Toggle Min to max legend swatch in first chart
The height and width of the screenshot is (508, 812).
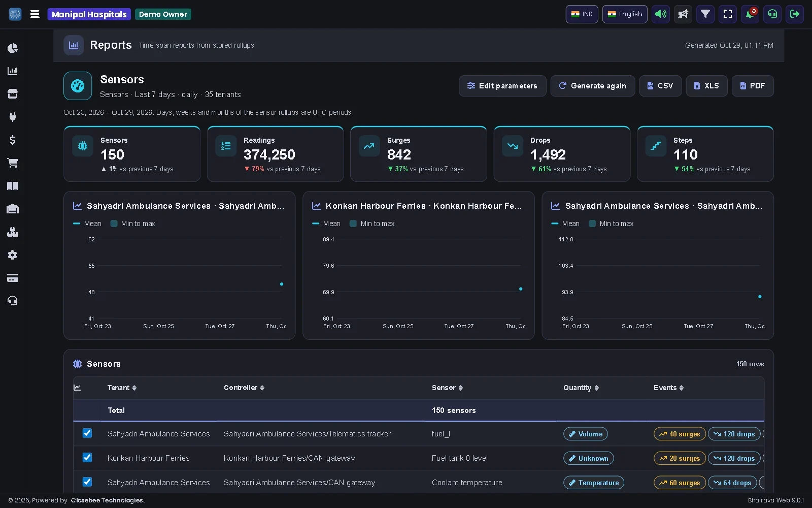(x=114, y=224)
